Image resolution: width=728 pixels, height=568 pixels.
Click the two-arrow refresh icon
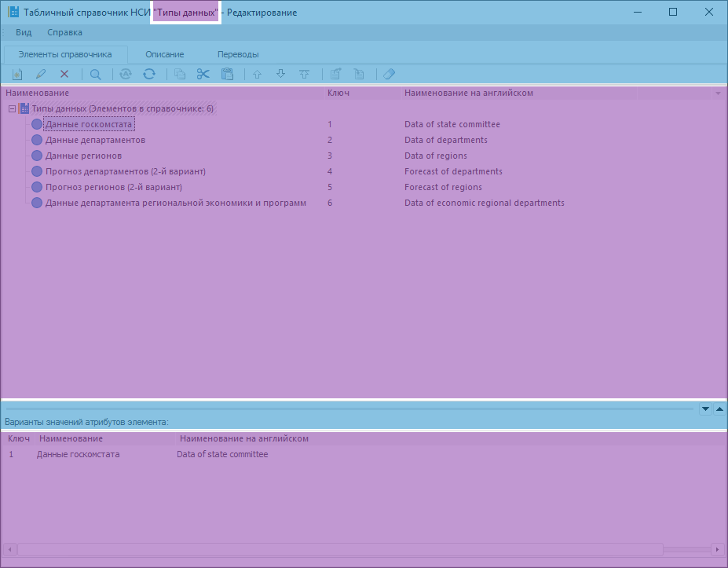(x=148, y=74)
